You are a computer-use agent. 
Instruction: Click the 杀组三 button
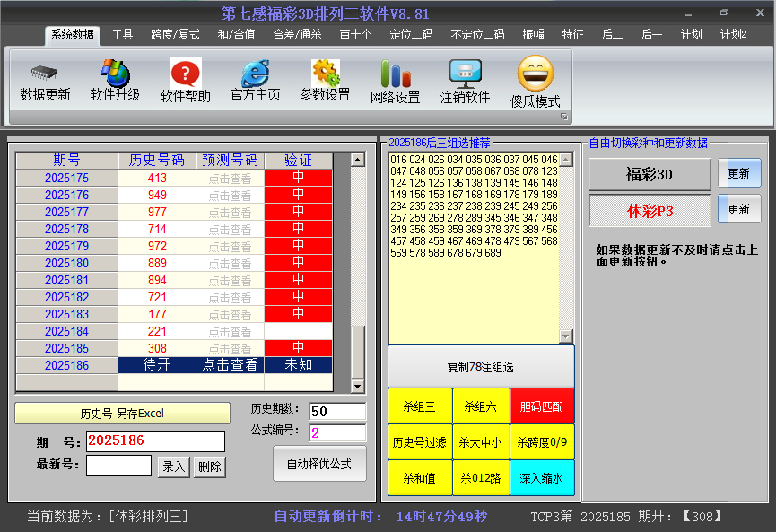420,406
